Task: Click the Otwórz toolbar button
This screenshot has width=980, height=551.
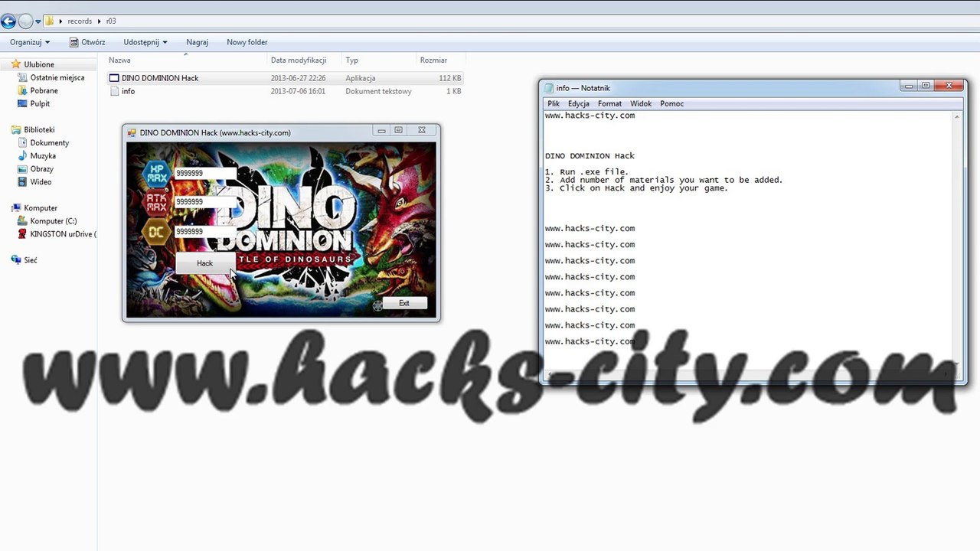Action: [x=87, y=42]
